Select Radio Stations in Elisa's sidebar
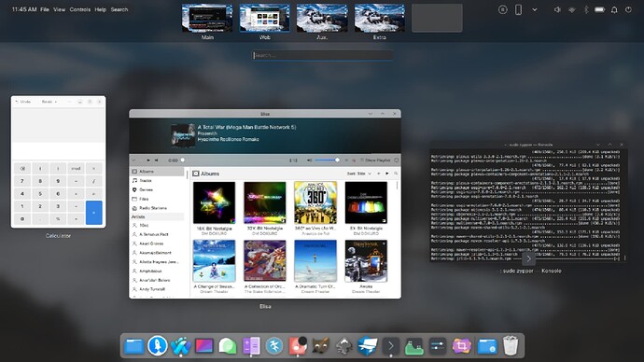Image resolution: width=644 pixels, height=362 pixels. click(x=158, y=208)
